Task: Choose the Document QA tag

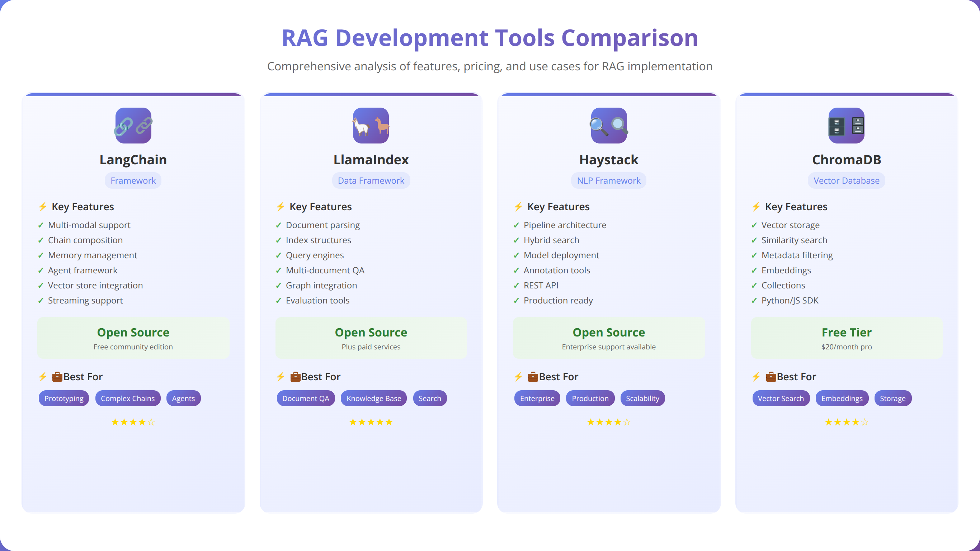Action: pos(306,399)
